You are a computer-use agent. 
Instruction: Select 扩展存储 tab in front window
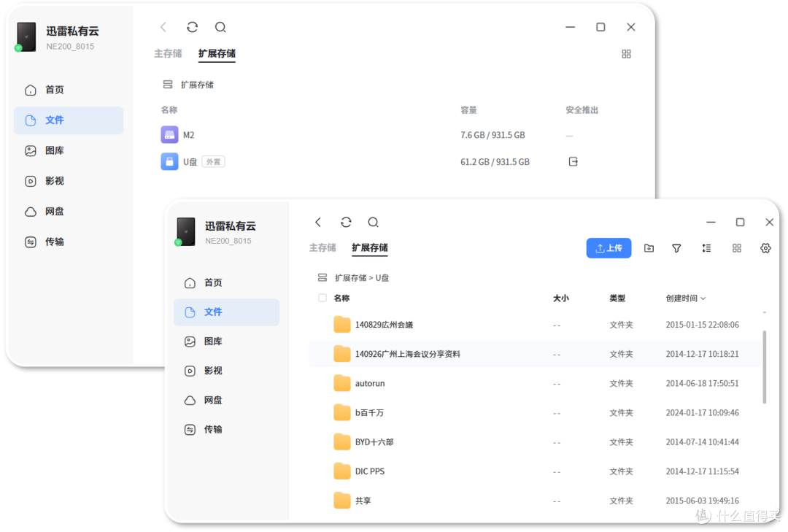[x=370, y=247]
